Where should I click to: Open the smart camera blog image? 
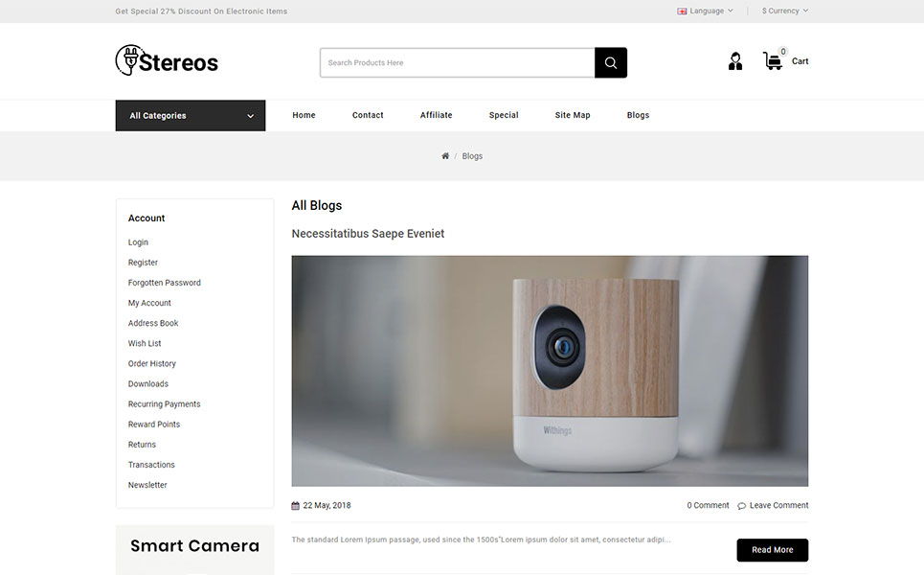click(x=550, y=371)
